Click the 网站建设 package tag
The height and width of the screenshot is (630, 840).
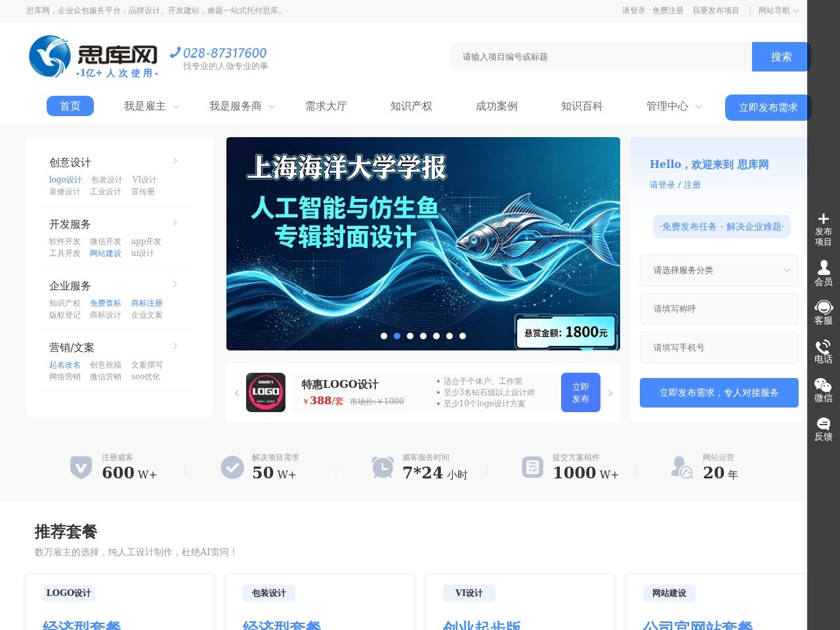(669, 593)
